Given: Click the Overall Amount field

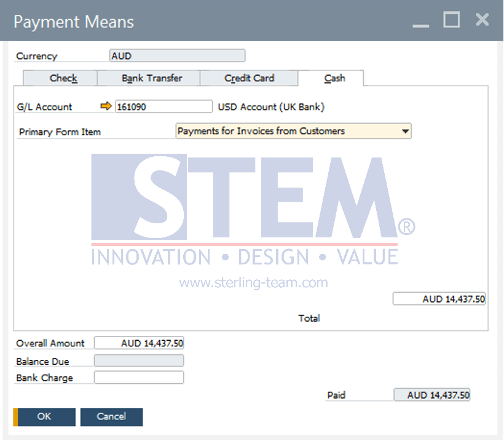Looking at the screenshot, I should click(139, 343).
